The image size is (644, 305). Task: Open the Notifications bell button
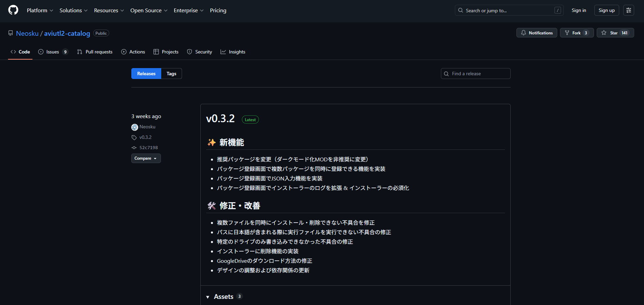coord(536,33)
